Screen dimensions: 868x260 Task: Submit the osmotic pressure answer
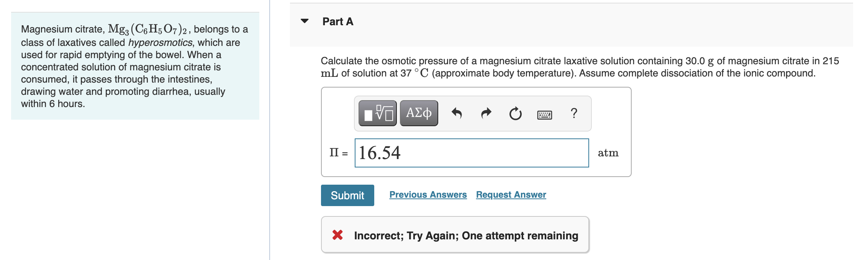347,195
